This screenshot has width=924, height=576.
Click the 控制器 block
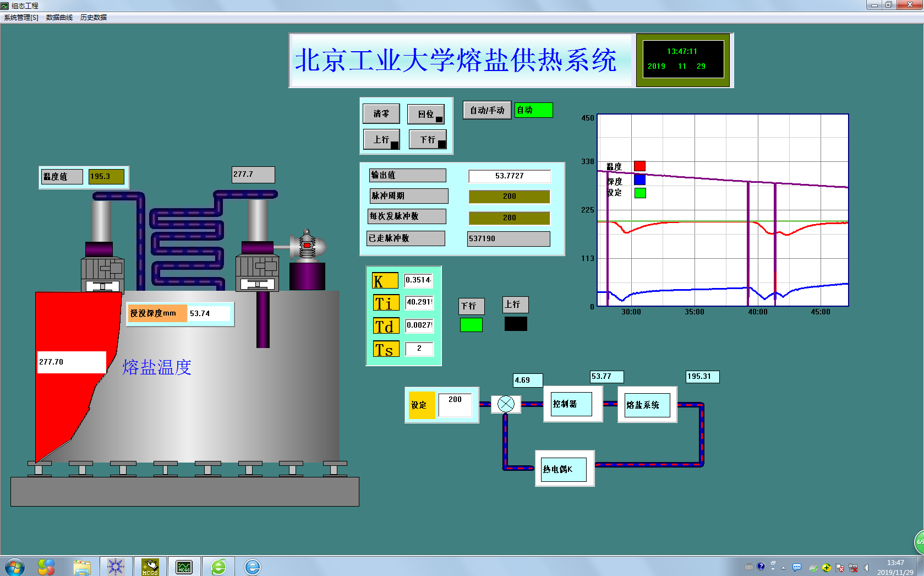coord(571,404)
